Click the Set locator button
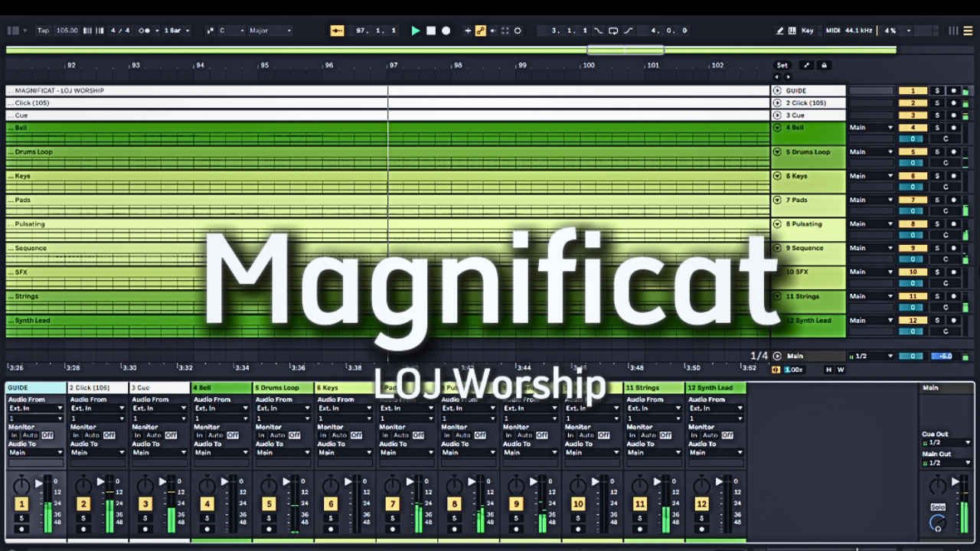This screenshot has width=980, height=551. (x=782, y=65)
